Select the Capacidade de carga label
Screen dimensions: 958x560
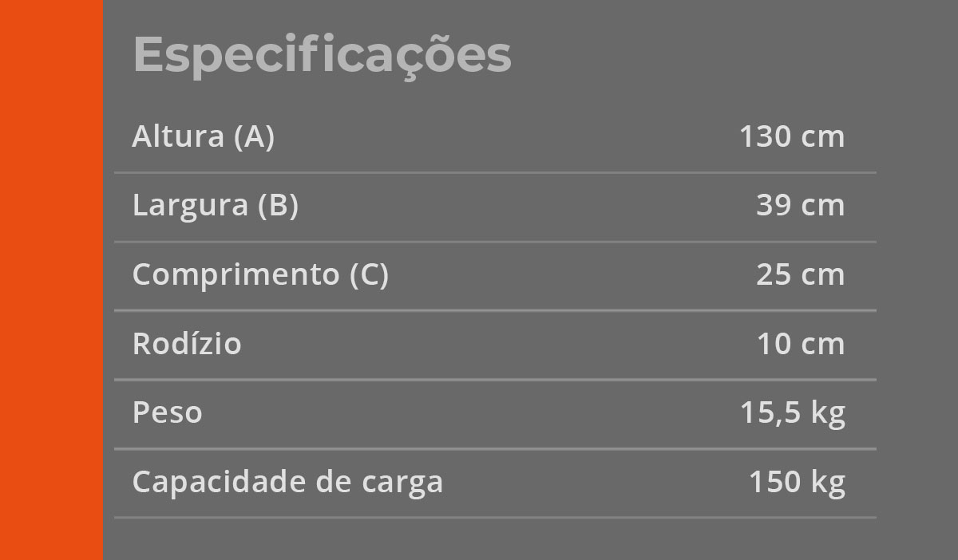click(x=287, y=483)
